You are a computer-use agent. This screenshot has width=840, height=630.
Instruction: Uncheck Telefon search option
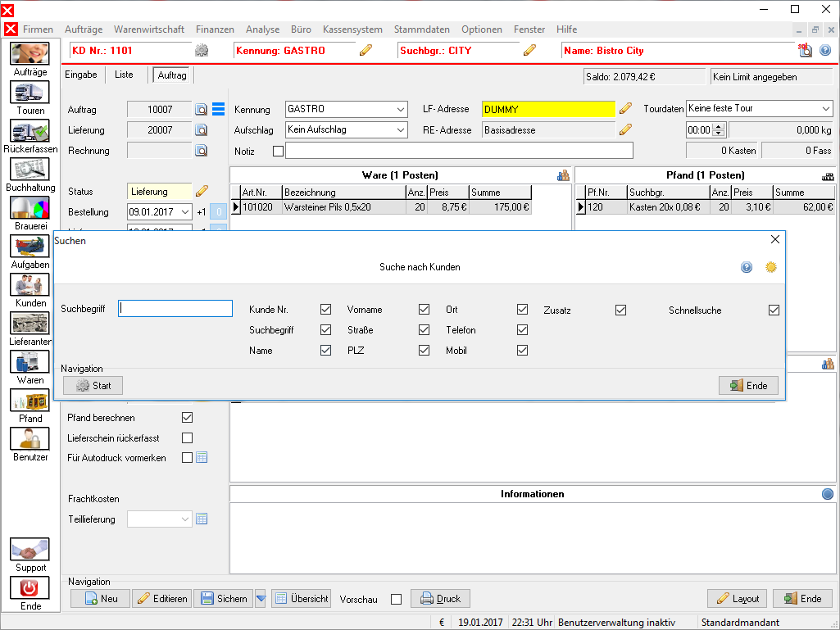(x=522, y=329)
